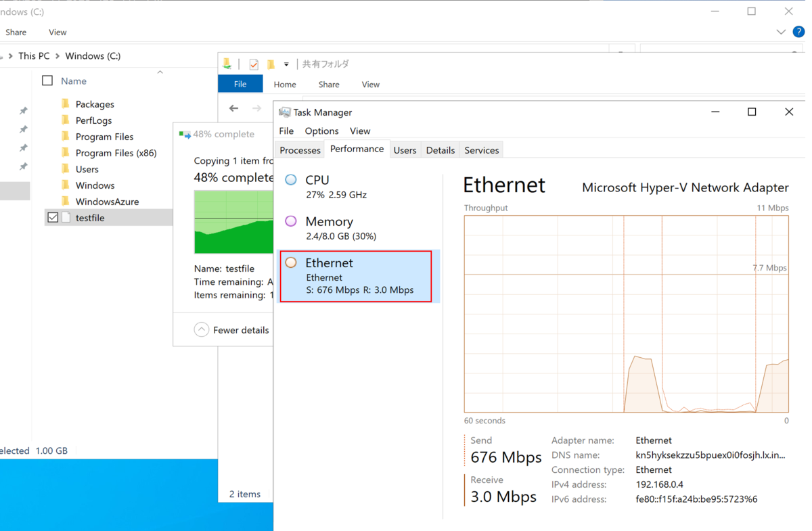Click the shared folder window's title bar icon

(x=227, y=64)
